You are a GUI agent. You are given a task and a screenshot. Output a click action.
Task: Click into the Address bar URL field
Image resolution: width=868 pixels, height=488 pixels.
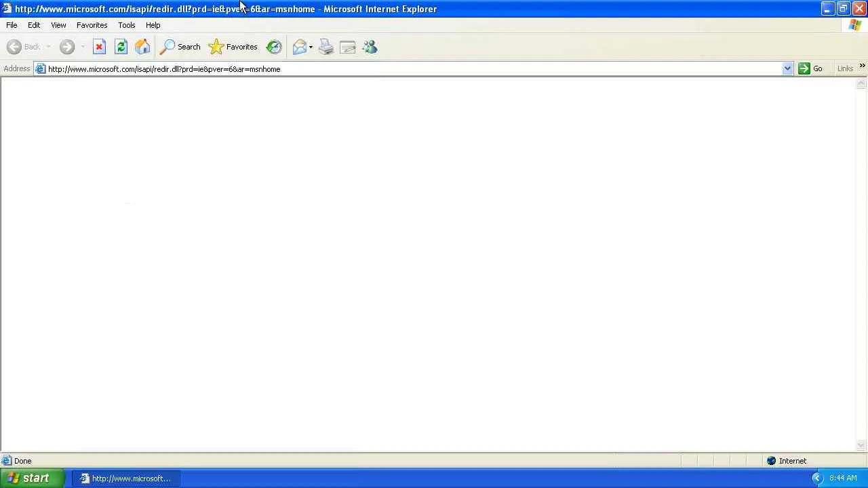tap(414, 68)
